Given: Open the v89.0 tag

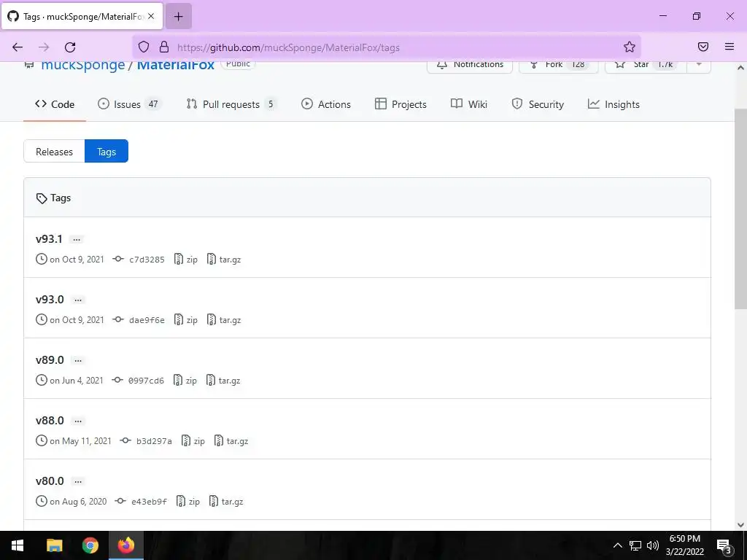Looking at the screenshot, I should pyautogui.click(x=50, y=360).
